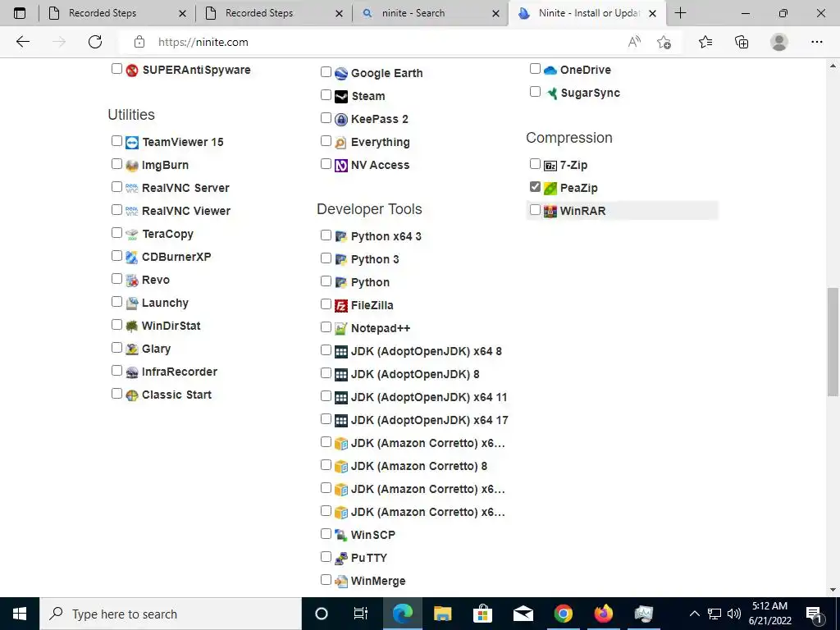Tick the Everything checkbox
The width and height of the screenshot is (840, 630).
(326, 140)
